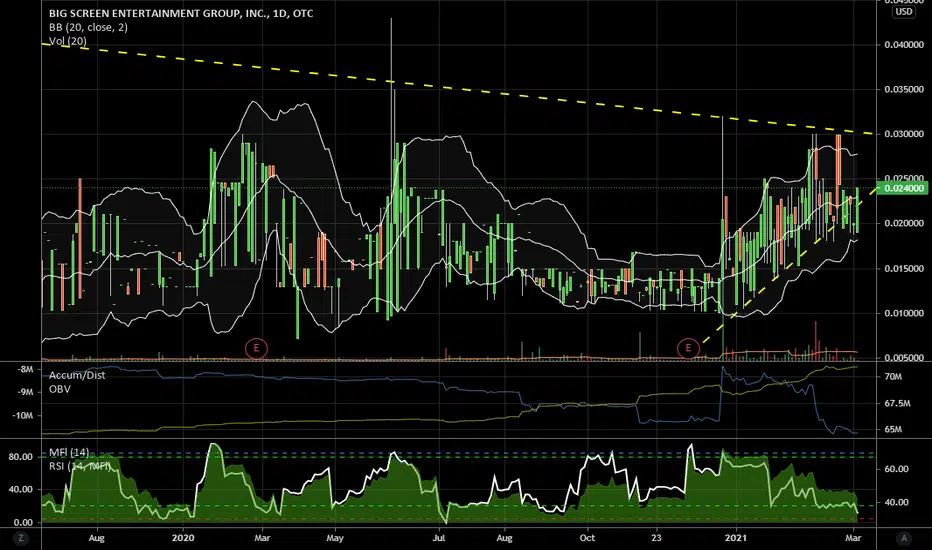Image resolution: width=932 pixels, height=550 pixels.
Task: Click the 0.015000 price axis label
Action: [904, 269]
